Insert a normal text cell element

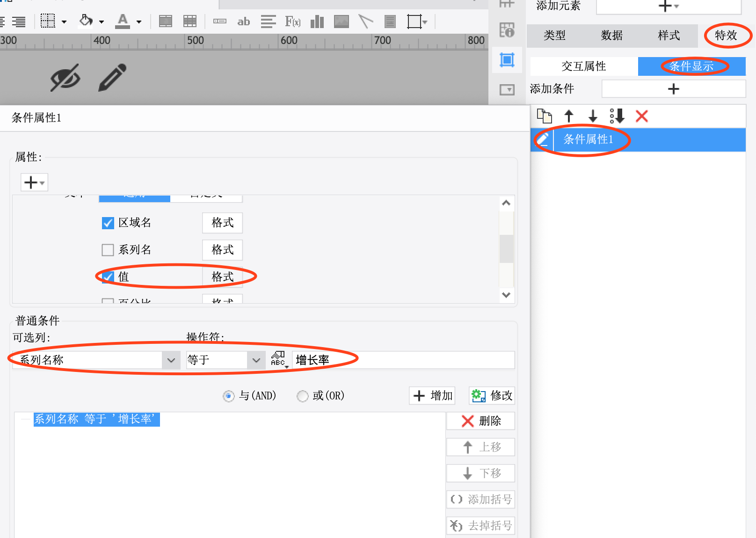point(219,21)
